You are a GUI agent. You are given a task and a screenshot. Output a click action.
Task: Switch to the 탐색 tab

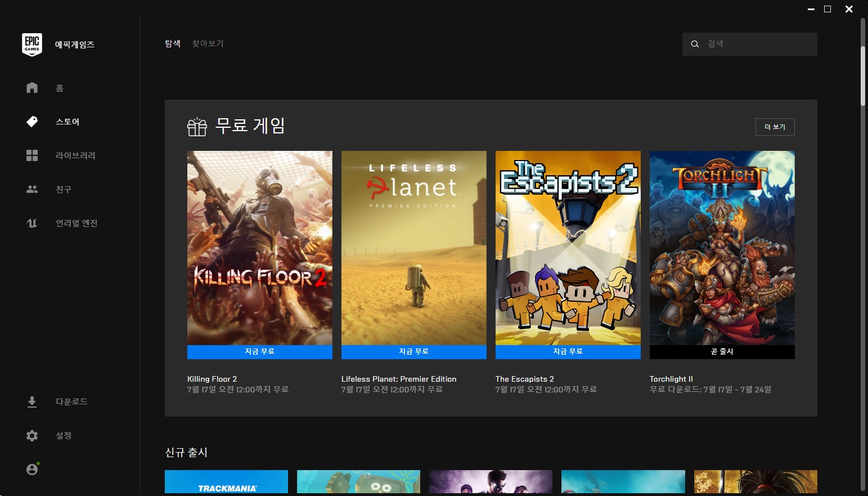[173, 43]
